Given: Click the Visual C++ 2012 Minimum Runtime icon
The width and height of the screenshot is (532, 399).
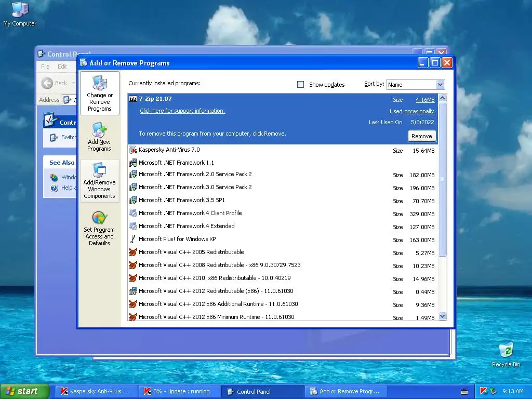Looking at the screenshot, I should 133,317.
